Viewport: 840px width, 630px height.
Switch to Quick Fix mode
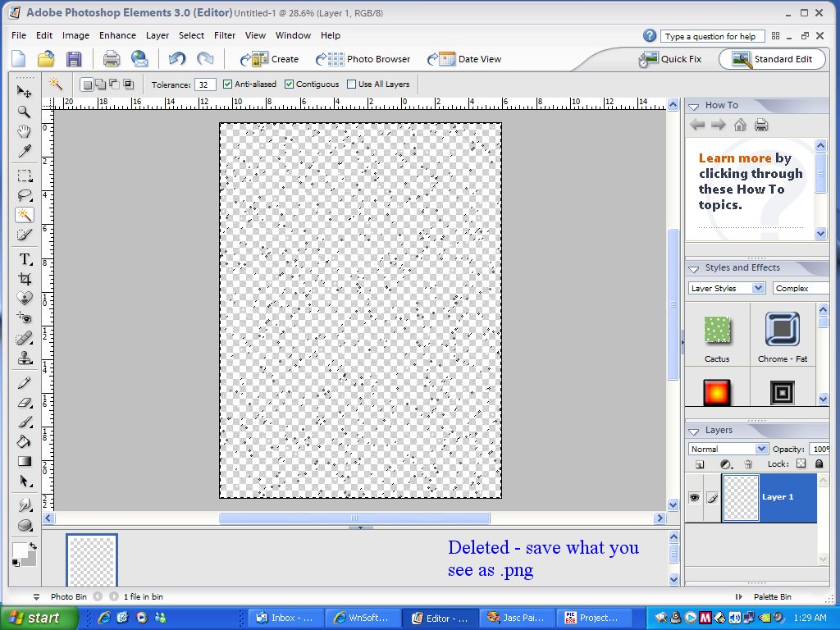tap(670, 59)
